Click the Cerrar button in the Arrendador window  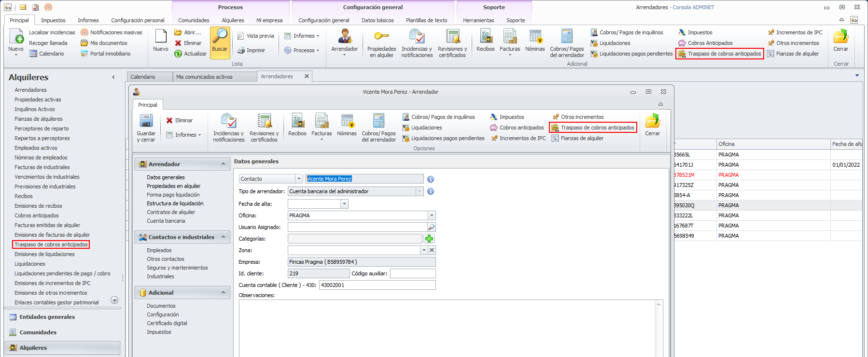(x=652, y=125)
